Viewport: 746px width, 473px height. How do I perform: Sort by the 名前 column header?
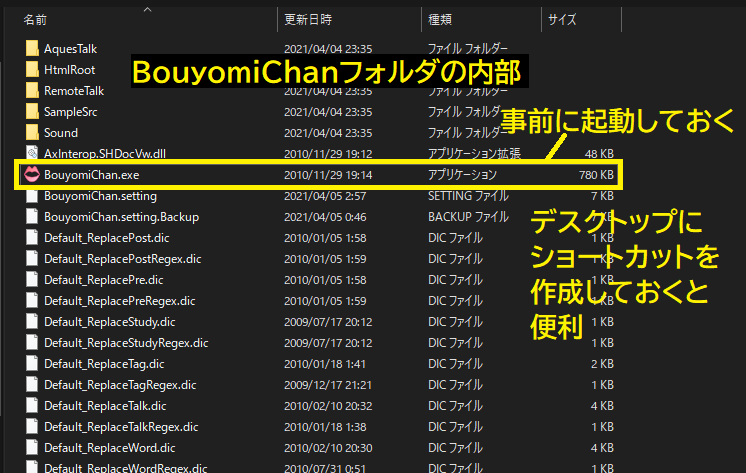tap(35, 20)
